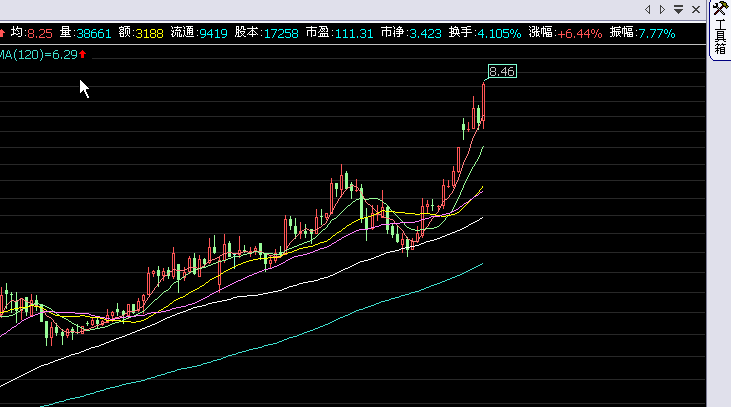Image resolution: width=731 pixels, height=407 pixels.
Task: Click the 8.46 price high label
Action: click(502, 71)
